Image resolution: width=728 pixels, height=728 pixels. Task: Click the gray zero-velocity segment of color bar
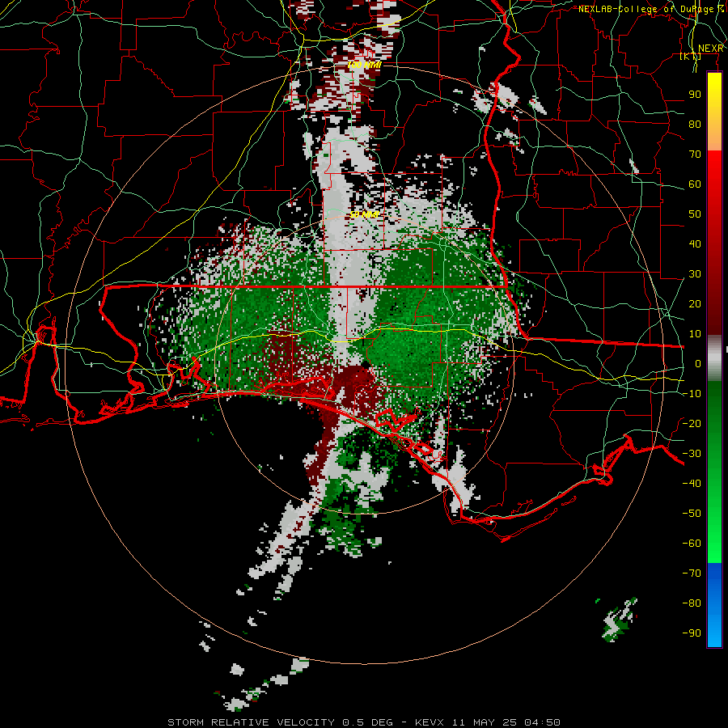[714, 358]
